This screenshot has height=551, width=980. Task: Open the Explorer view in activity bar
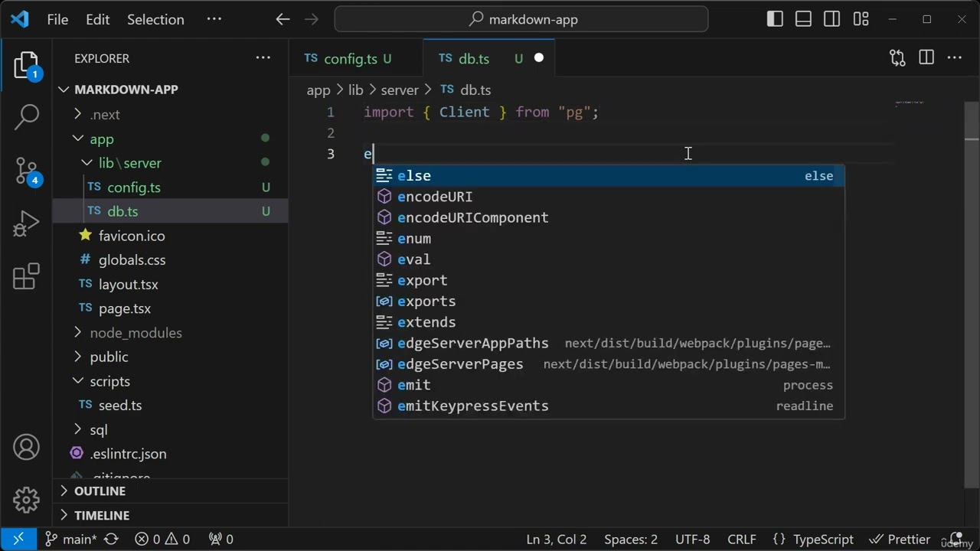[26, 66]
